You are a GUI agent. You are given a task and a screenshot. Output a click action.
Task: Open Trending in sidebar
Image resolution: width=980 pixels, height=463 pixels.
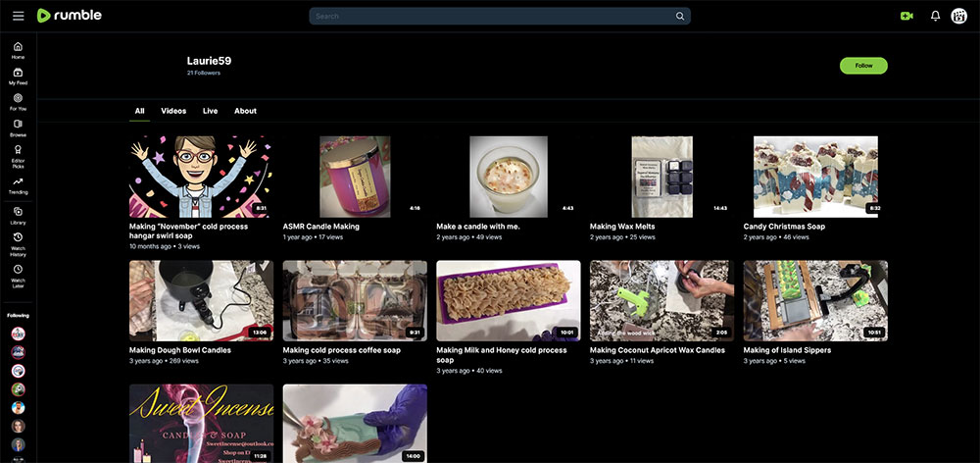tap(18, 185)
